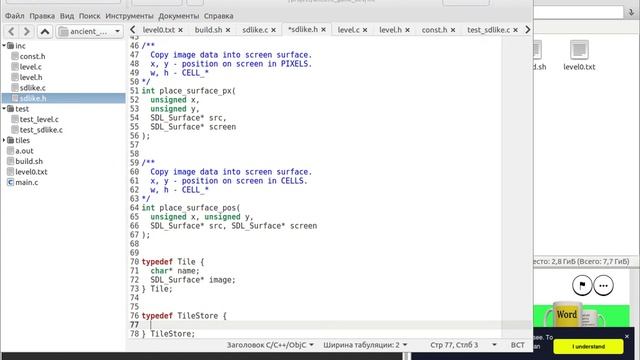640x360 pixels.
Task: Collapse the test folder in tree
Action: pyautogui.click(x=4, y=109)
